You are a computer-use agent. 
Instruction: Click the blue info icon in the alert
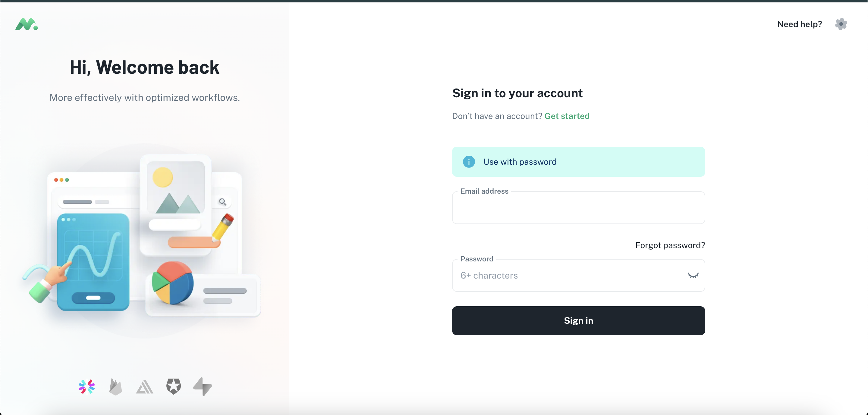tap(469, 162)
